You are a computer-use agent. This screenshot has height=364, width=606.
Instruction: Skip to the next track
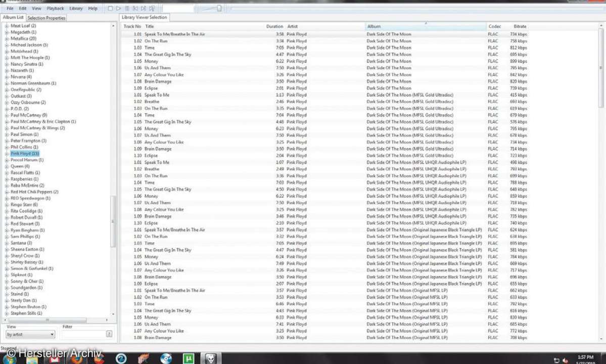tap(144, 8)
